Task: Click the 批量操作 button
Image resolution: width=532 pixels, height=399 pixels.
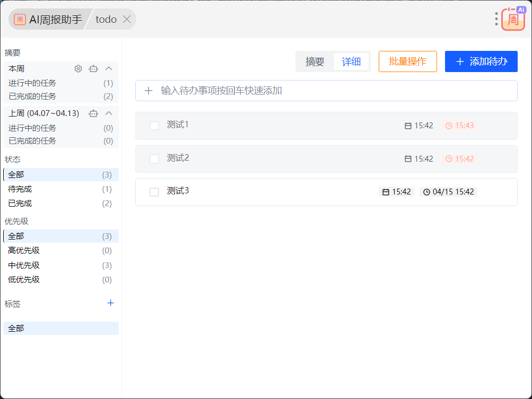Action: click(x=408, y=61)
